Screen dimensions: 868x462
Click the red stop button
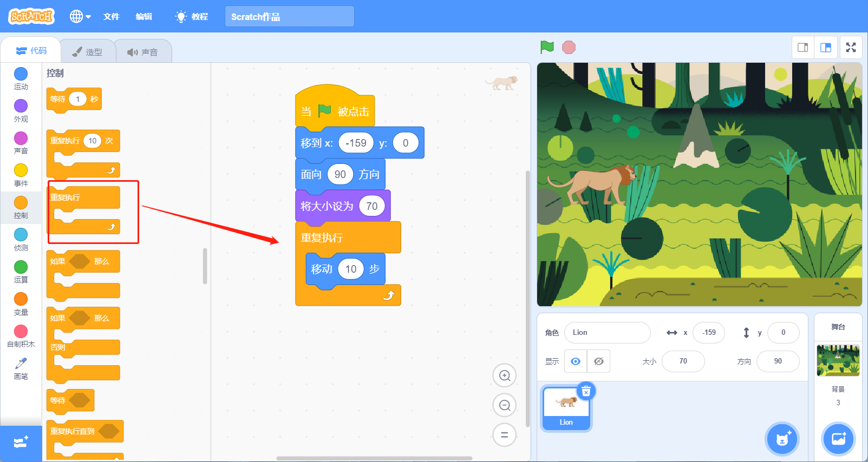pos(569,48)
